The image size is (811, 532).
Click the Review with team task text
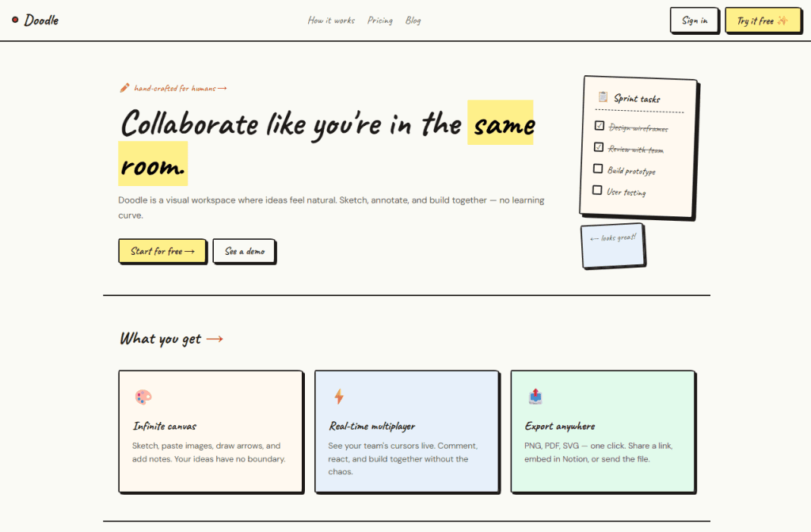pyautogui.click(x=636, y=150)
